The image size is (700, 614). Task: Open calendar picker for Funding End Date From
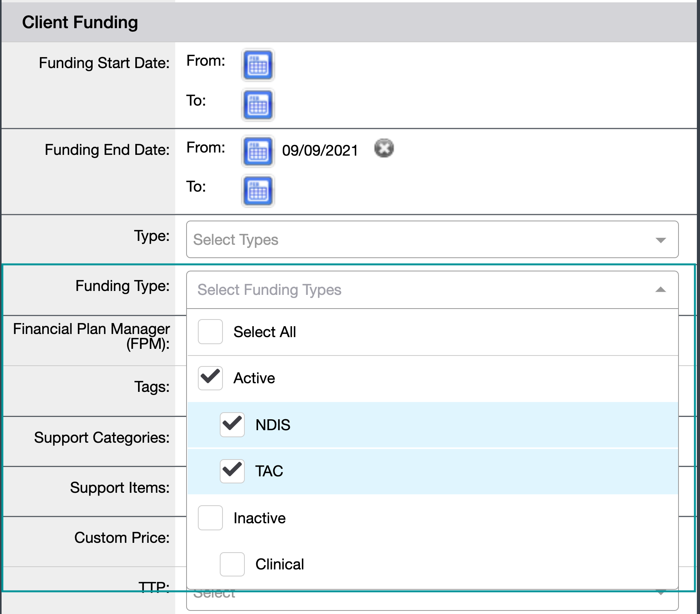(258, 152)
